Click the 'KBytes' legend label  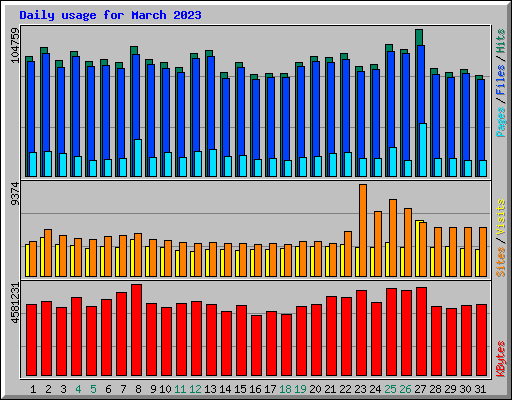click(x=500, y=359)
